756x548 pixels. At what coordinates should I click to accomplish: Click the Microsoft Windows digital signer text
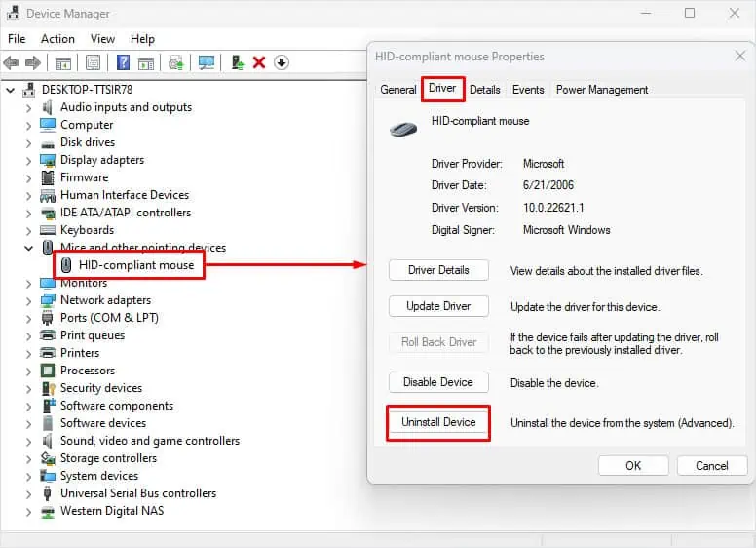point(567,230)
